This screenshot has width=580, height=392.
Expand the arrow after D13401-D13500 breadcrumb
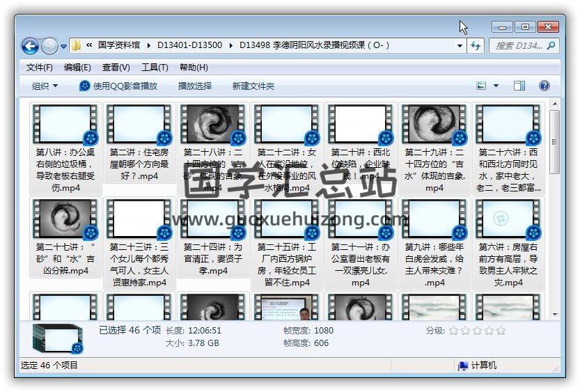(x=231, y=45)
